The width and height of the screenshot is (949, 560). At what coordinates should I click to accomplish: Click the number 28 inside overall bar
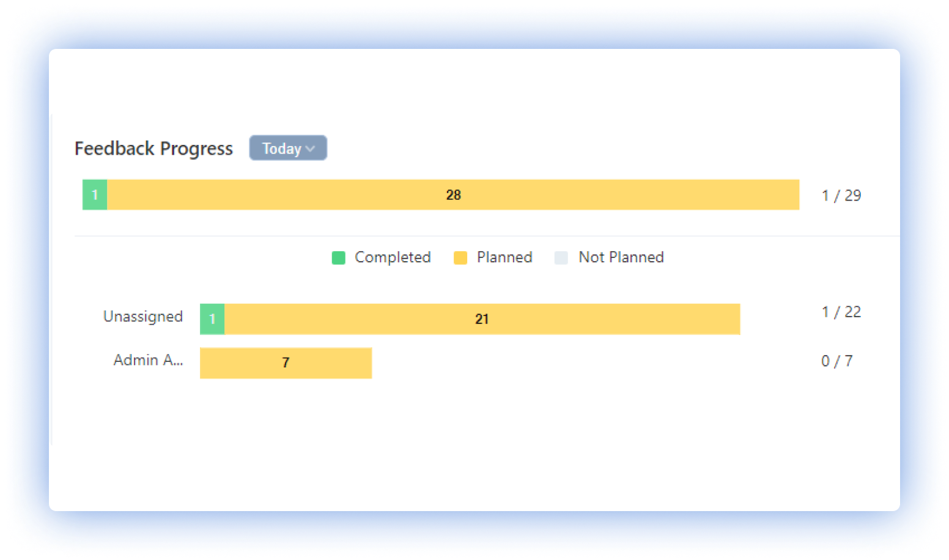click(x=453, y=195)
